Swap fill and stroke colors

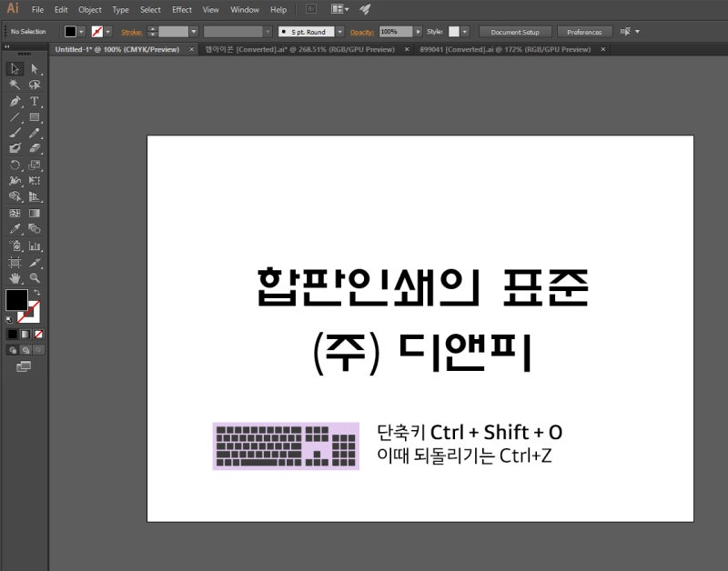coord(36,292)
